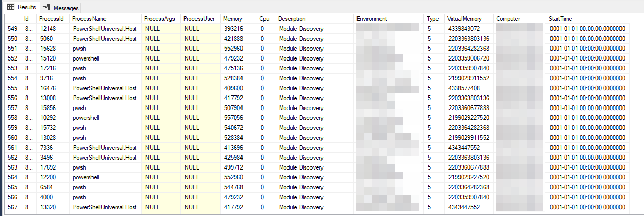The height and width of the screenshot is (216, 644).
Task: Select VirtualMemory cell 4338577408
Action: point(464,88)
